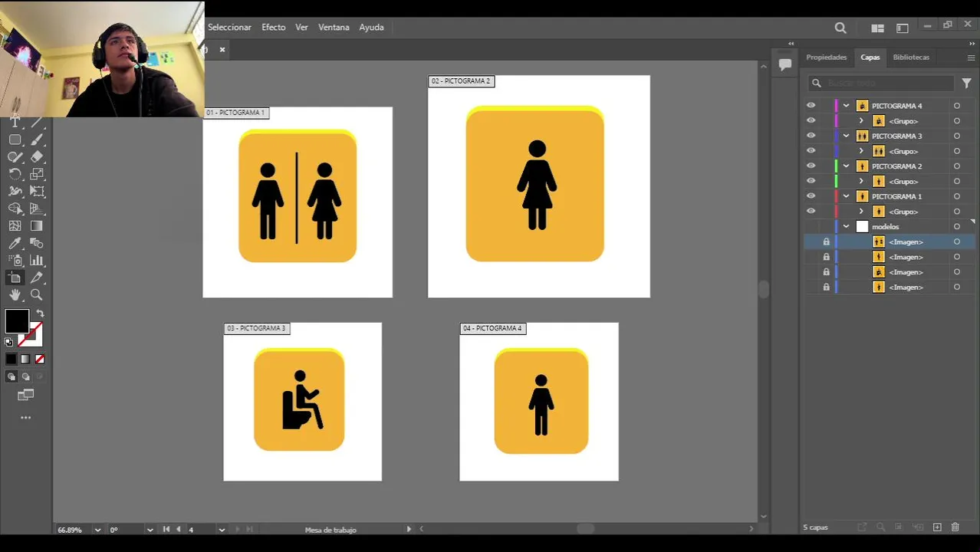
Task: Click the search magnifier in top bar
Action: pyautogui.click(x=840, y=28)
